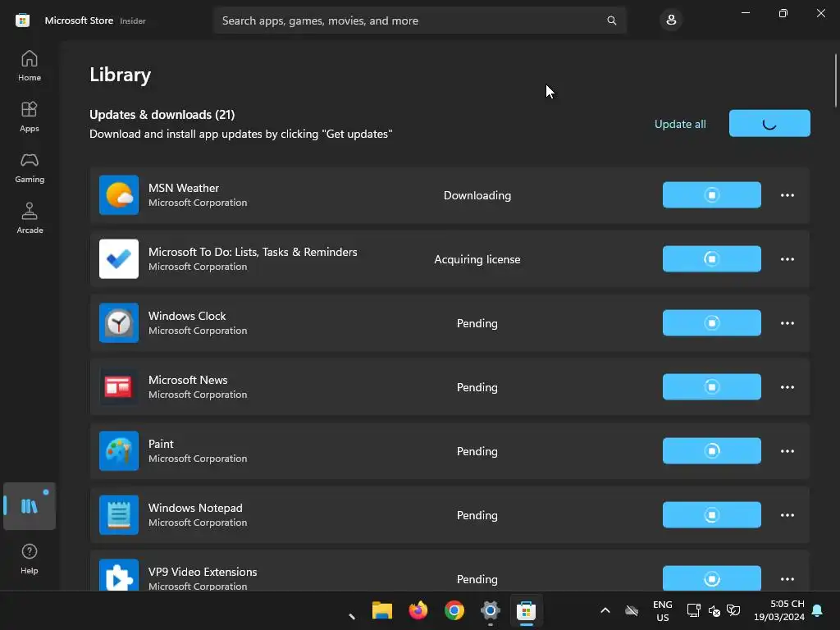Open the ENG US language switcher
The width and height of the screenshot is (840, 630).
(662, 610)
